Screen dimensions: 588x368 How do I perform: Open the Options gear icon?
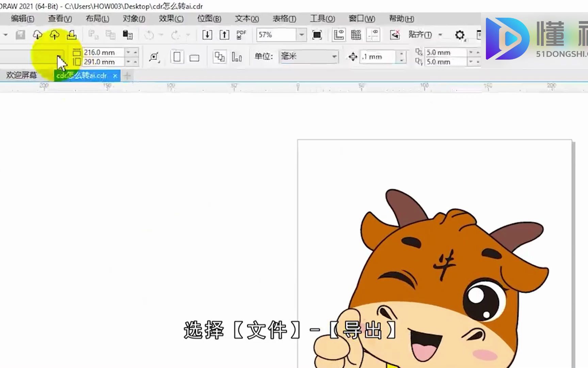click(460, 35)
